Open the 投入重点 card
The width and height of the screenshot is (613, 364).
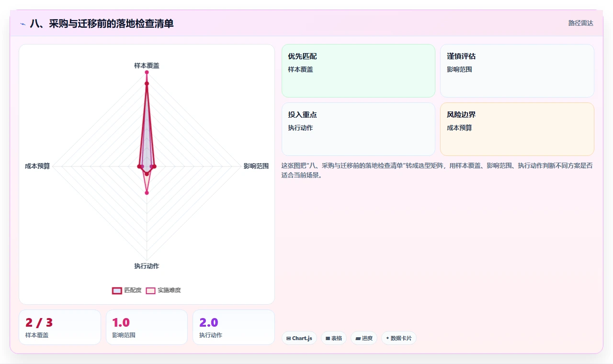pos(358,129)
